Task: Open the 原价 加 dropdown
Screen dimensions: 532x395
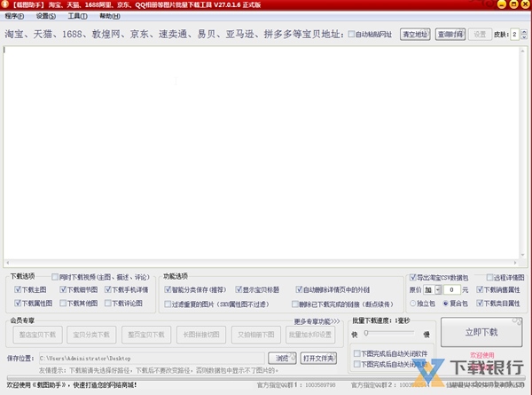Action: pos(438,289)
